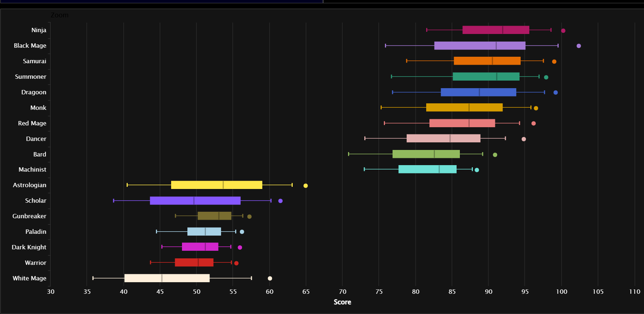Click the Black Mage axis label
Screen dimensions: 644x314
click(x=30, y=46)
